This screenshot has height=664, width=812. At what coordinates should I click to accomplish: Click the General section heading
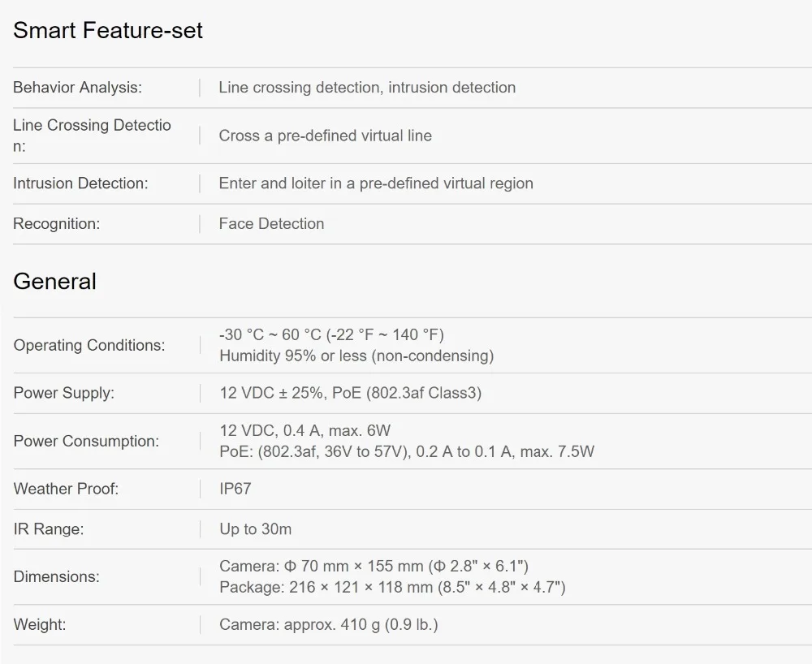click(54, 282)
